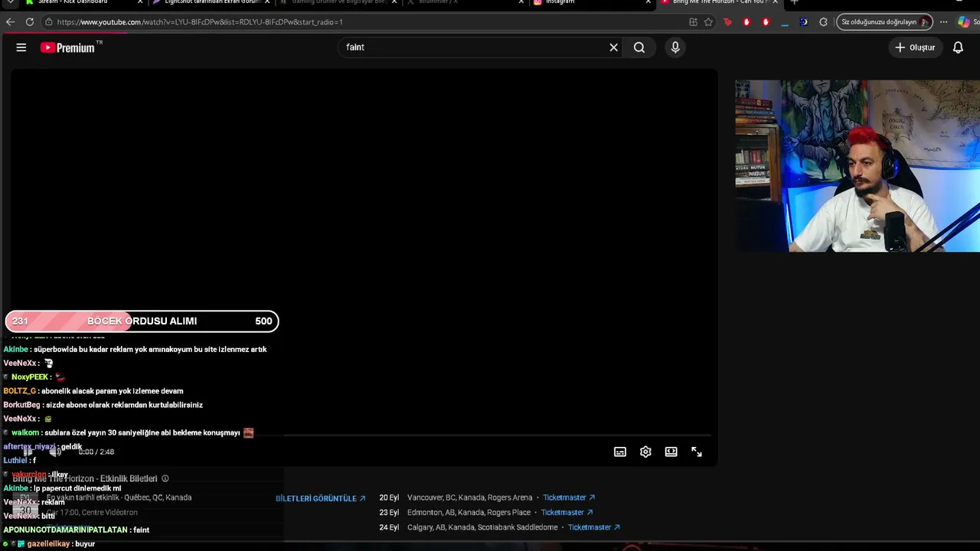
Task: Open YouTube notifications bell
Action: click(958, 47)
